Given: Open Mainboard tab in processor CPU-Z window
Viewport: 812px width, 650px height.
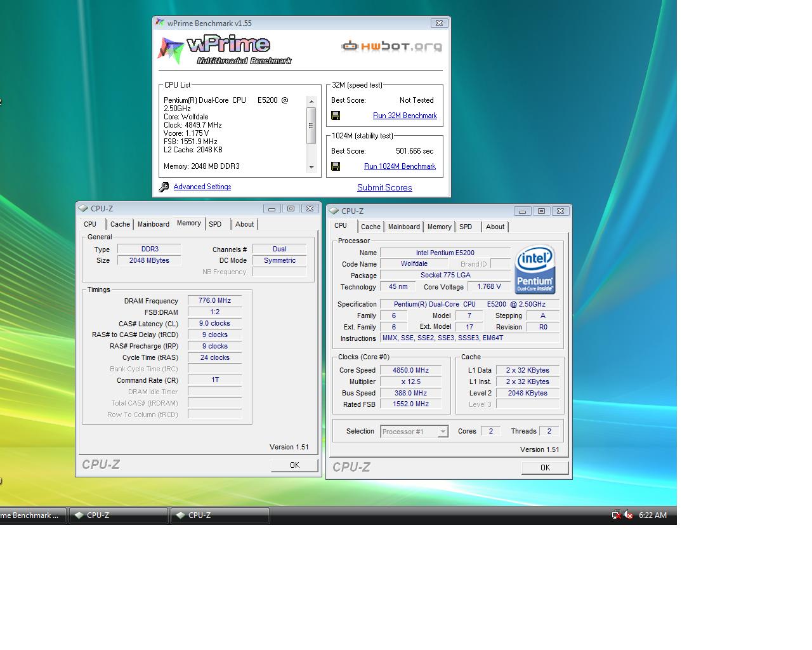Looking at the screenshot, I should tap(404, 227).
